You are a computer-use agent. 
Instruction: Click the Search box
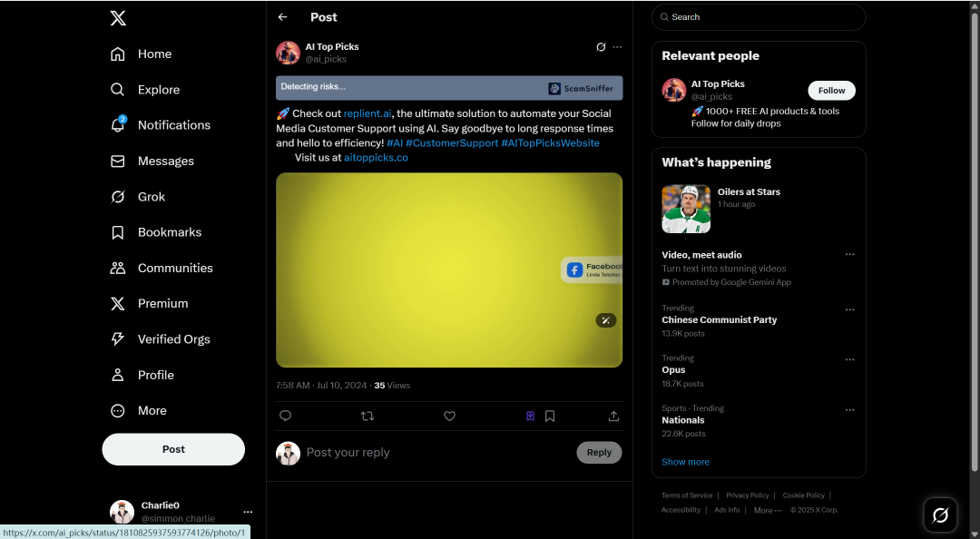pyautogui.click(x=759, y=17)
